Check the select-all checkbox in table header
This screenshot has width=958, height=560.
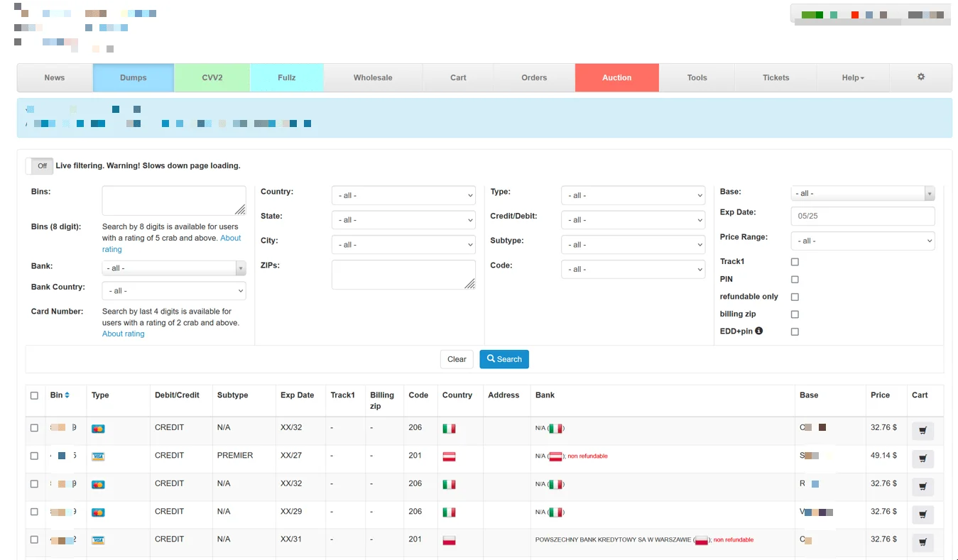(x=34, y=395)
